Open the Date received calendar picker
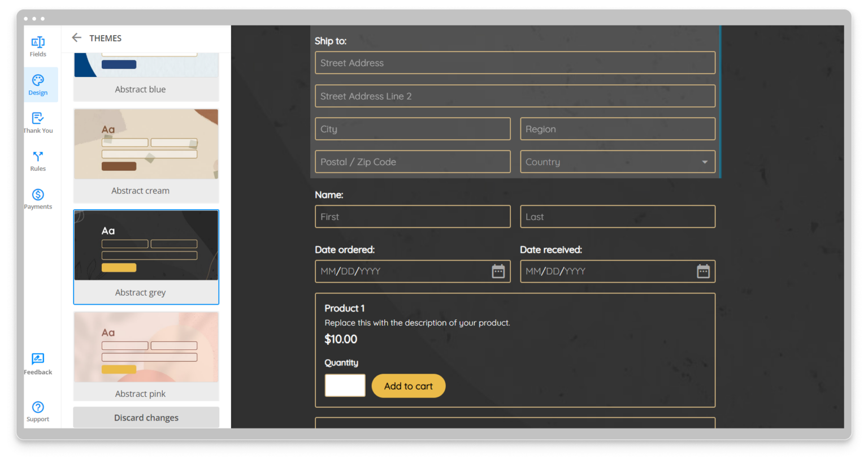The image size is (868, 463). point(702,271)
